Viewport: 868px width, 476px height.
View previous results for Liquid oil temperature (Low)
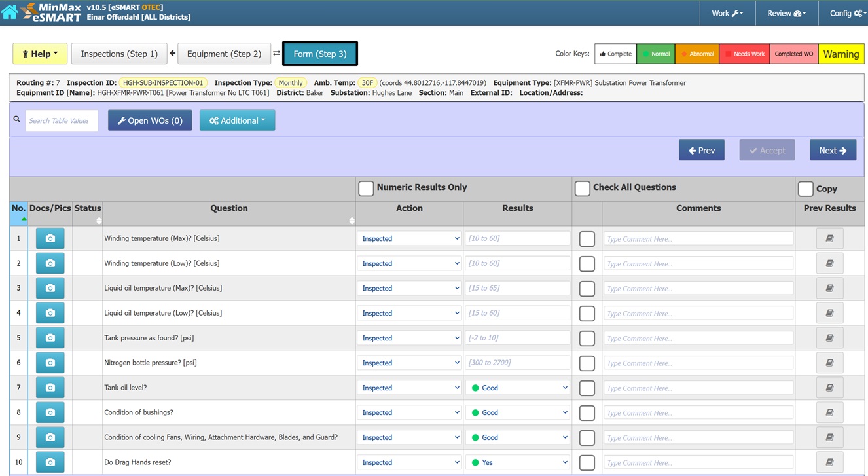[829, 313]
